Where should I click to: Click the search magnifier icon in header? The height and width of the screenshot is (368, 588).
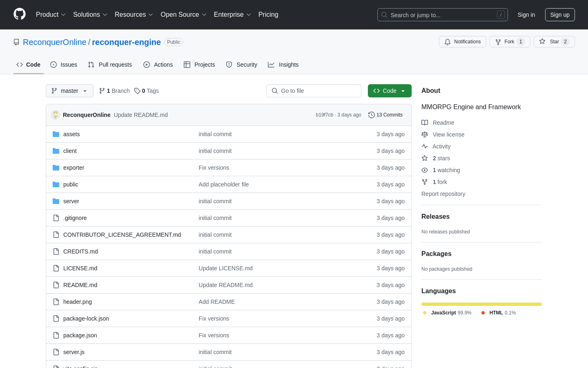(384, 15)
